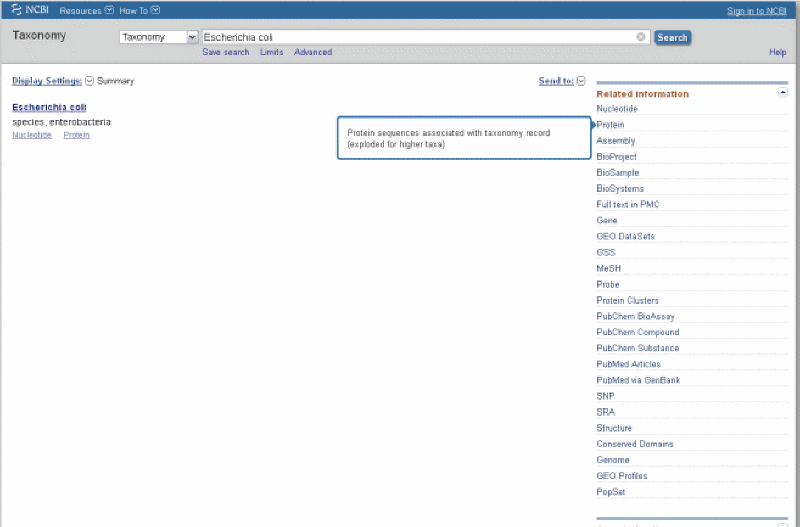
Task: Expand the Send to dropdown arrow
Action: click(581, 81)
